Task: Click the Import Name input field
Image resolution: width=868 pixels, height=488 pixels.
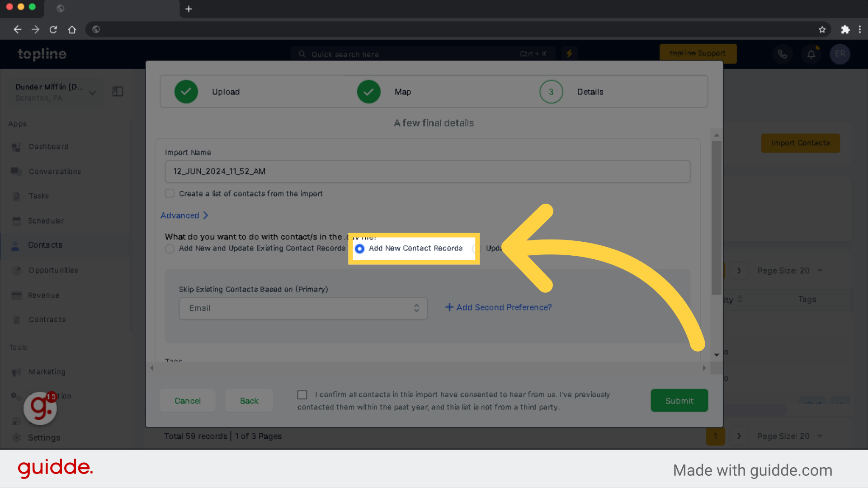Action: [x=426, y=171]
